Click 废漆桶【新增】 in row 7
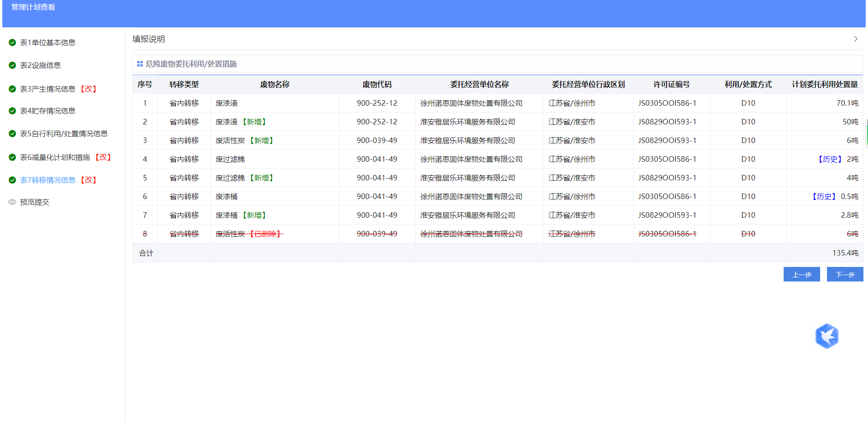Screen dimensions: 868x440 (241, 215)
